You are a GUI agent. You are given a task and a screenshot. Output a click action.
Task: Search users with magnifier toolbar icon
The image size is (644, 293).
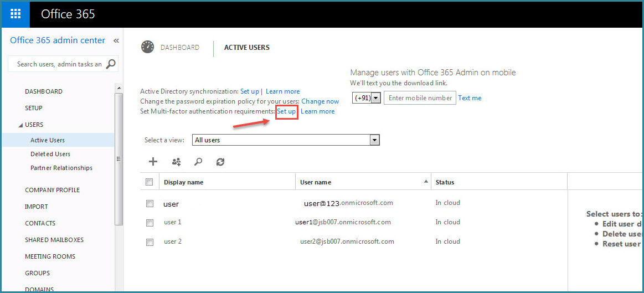point(198,162)
